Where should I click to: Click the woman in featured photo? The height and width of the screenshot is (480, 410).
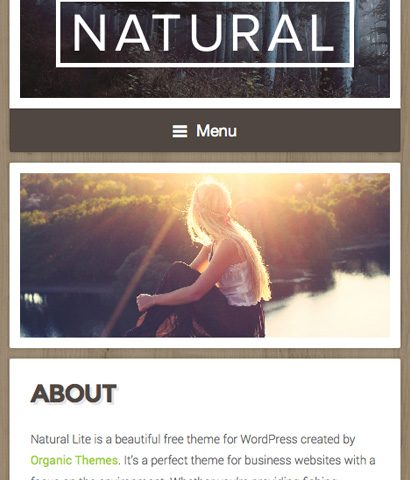tap(207, 260)
